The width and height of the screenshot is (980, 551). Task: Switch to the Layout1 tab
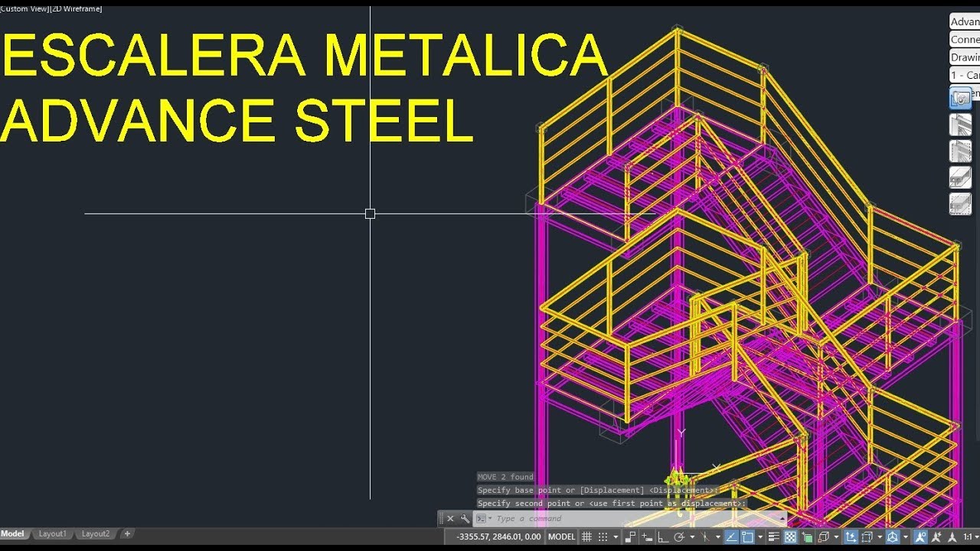pyautogui.click(x=53, y=533)
